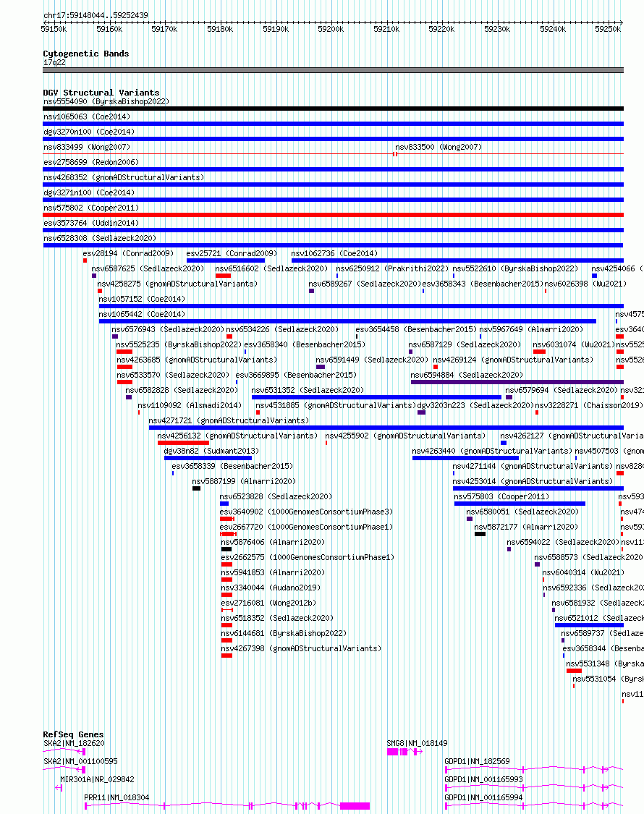The height and width of the screenshot is (814, 644).
Task: Open gene MIR301A|NR_029842
Action: click(x=97, y=779)
